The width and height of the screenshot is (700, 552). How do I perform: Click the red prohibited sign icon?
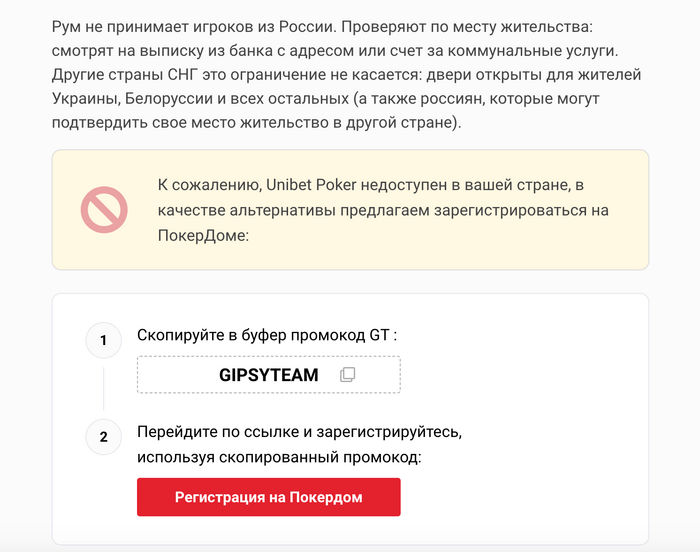point(104,210)
